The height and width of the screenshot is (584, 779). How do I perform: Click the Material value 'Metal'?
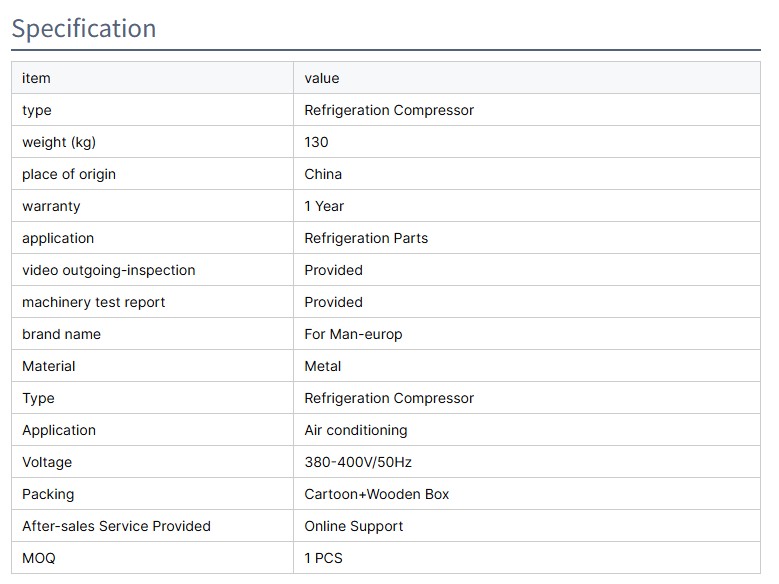tap(323, 366)
